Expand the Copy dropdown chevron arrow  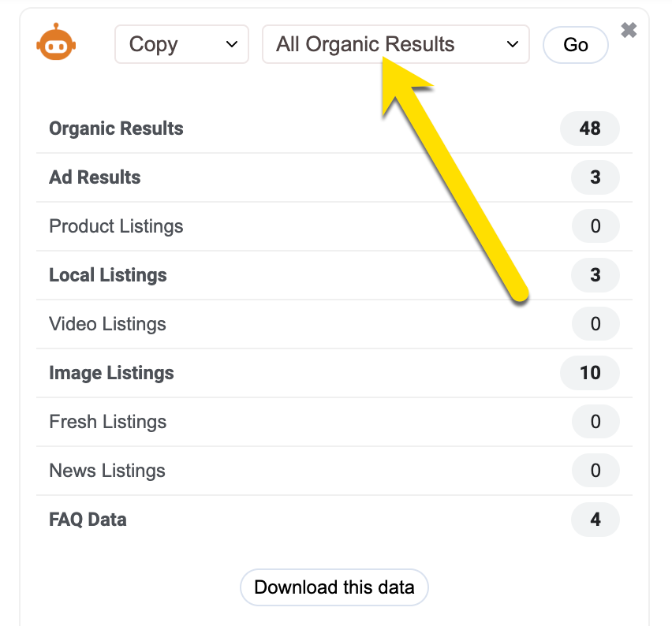pyautogui.click(x=233, y=45)
